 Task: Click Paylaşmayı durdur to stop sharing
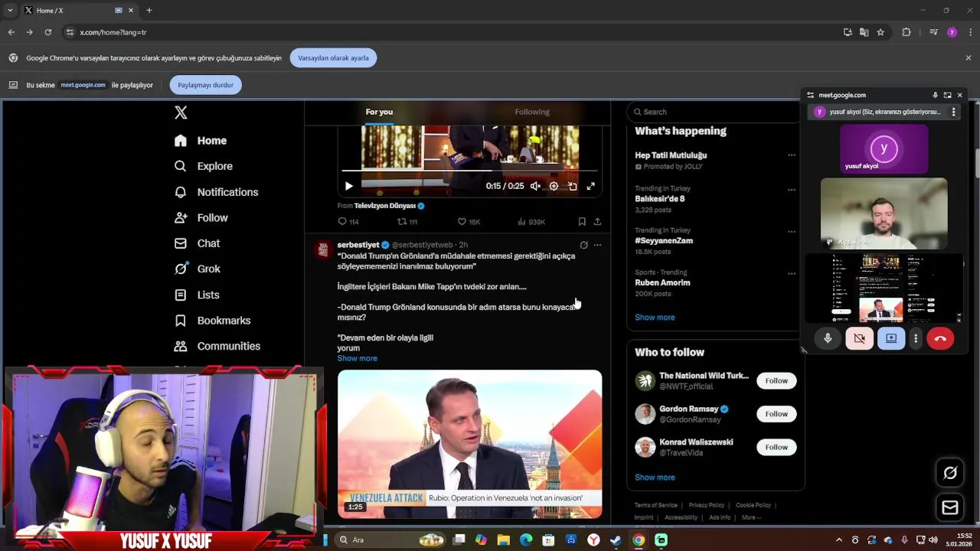tap(205, 85)
